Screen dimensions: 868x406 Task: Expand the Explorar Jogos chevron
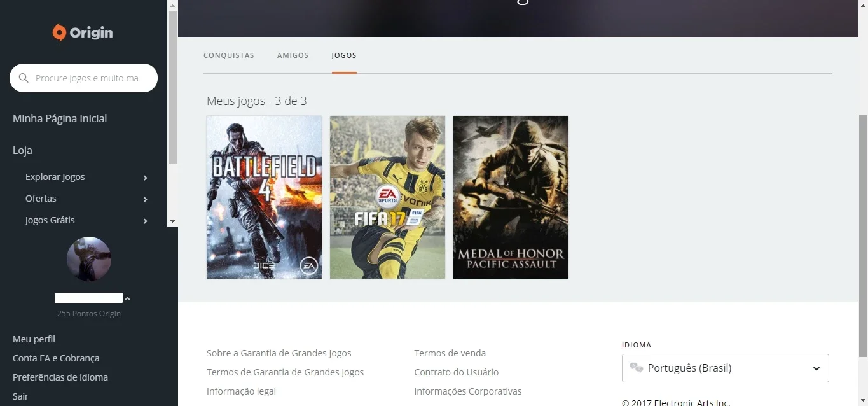146,178
